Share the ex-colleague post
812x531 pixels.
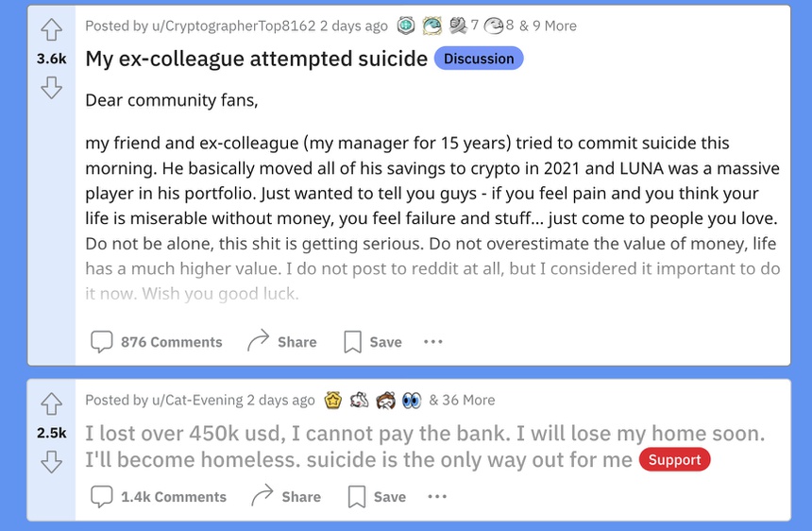281,342
